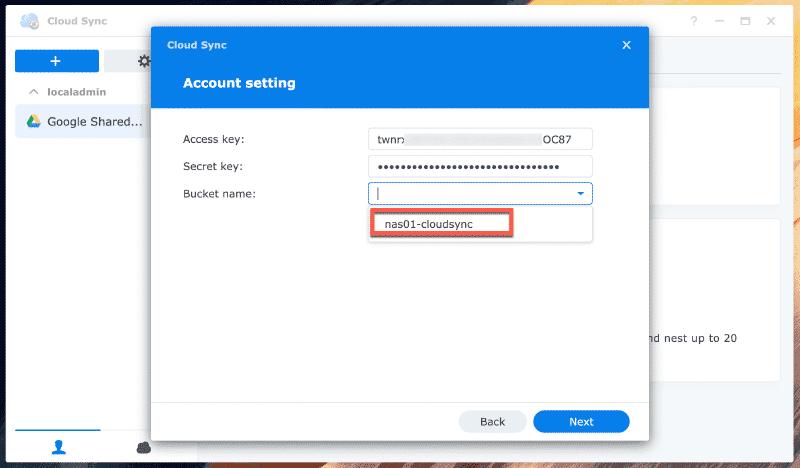This screenshot has width=800, height=468.
Task: Click the Bucket name dropdown arrow
Action: pos(580,194)
